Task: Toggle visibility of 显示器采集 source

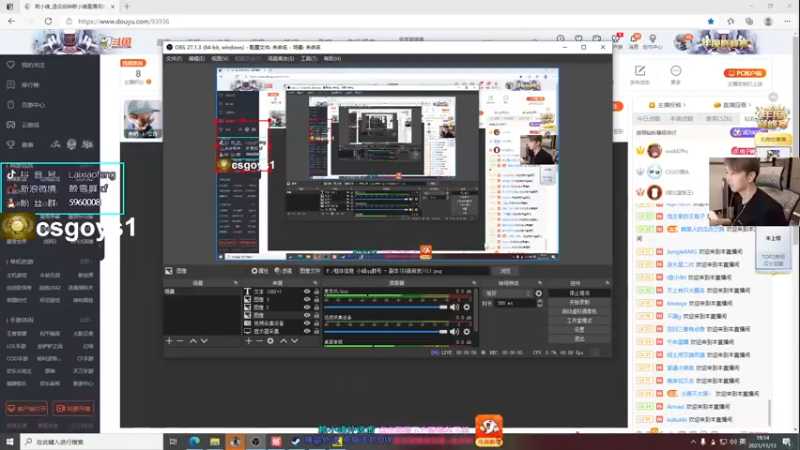Action: click(307, 331)
